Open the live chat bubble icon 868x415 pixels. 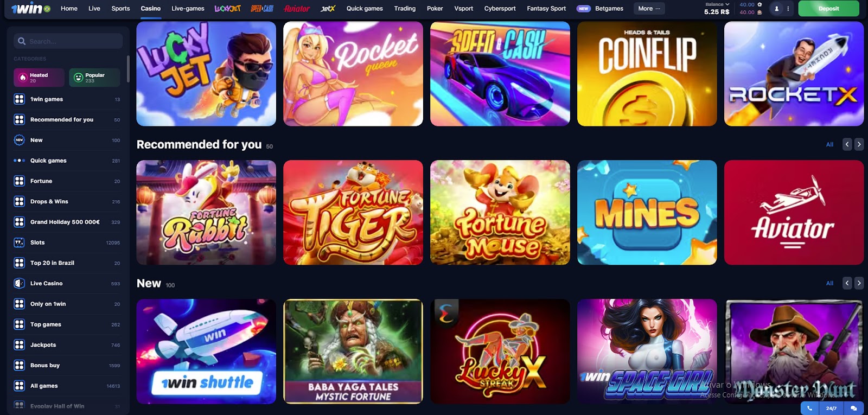click(x=854, y=408)
